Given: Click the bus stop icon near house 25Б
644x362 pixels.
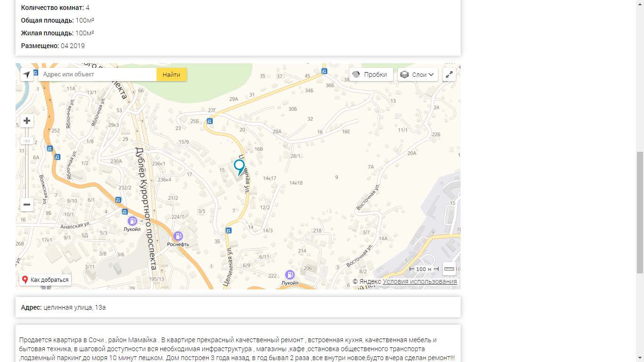Looking at the screenshot, I should (209, 121).
